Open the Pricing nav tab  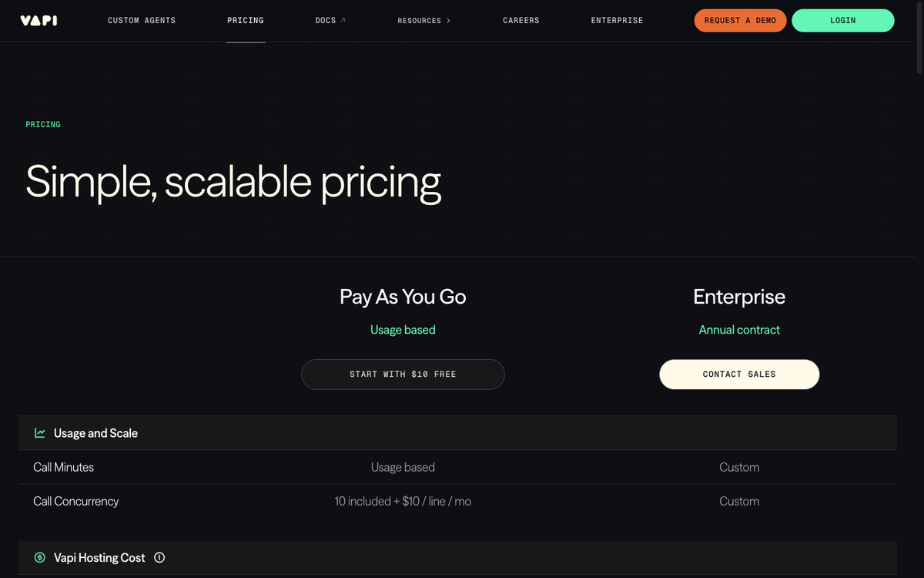pyautogui.click(x=245, y=21)
